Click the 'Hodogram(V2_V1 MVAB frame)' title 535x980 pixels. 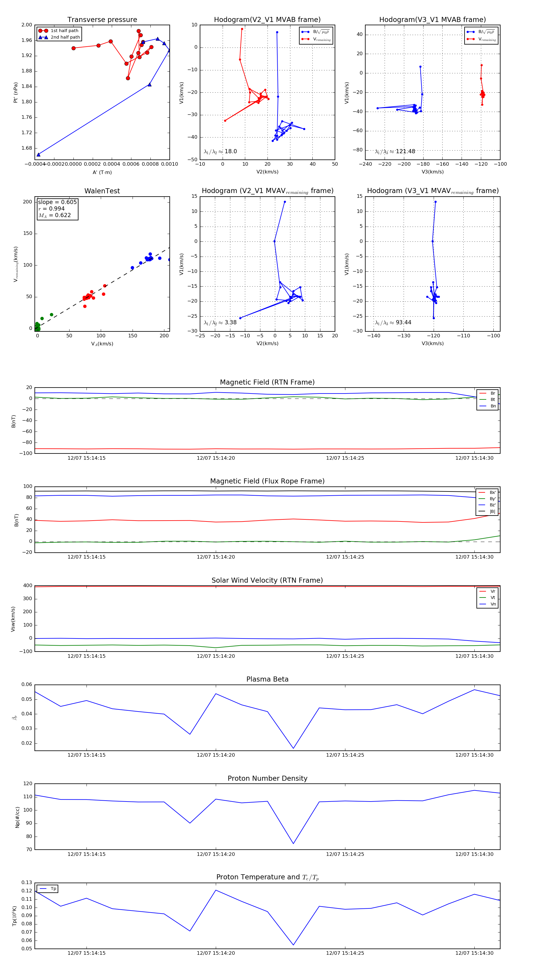(x=267, y=20)
